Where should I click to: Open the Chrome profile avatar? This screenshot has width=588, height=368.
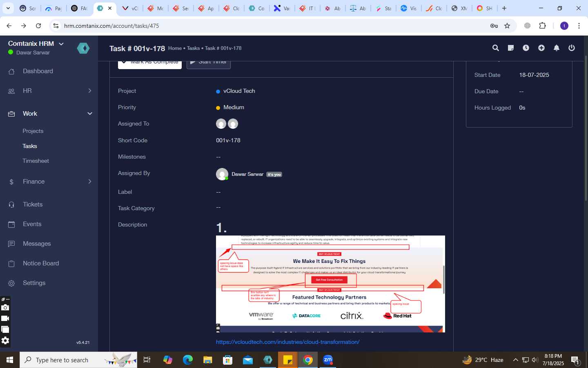tap(564, 26)
